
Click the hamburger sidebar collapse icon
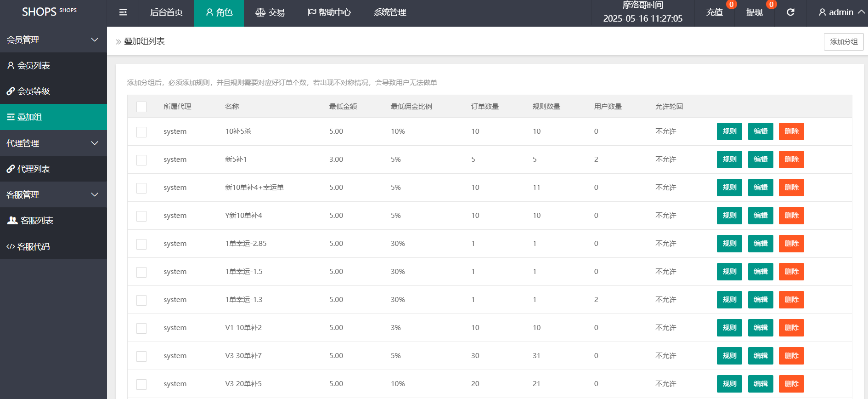[x=123, y=12]
